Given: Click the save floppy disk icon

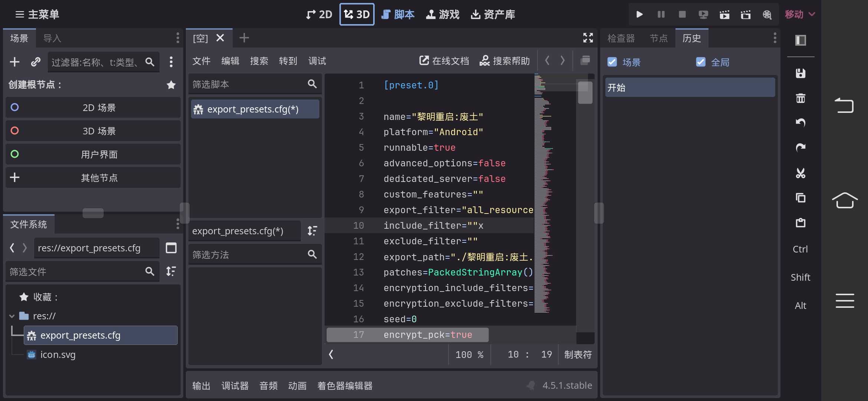Looking at the screenshot, I should pyautogui.click(x=800, y=73).
